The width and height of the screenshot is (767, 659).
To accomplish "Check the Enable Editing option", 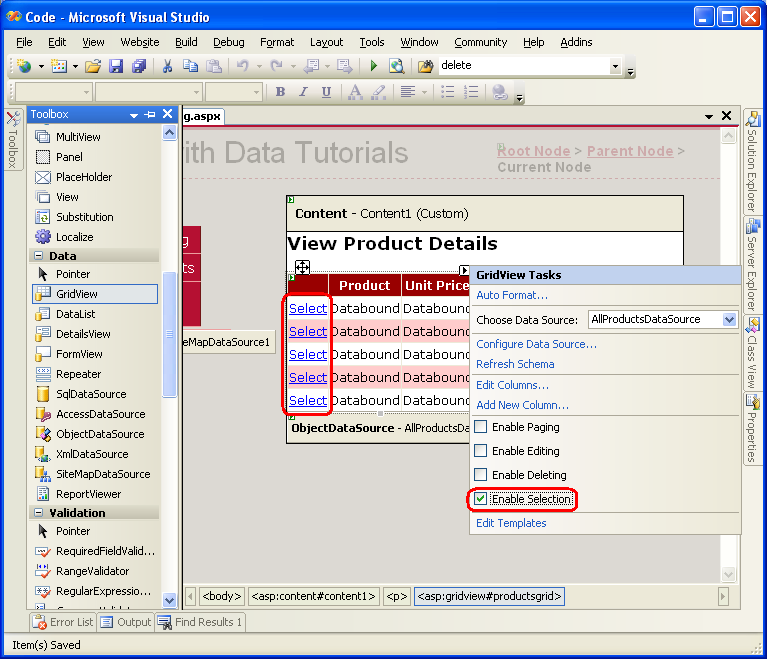I will tap(481, 451).
